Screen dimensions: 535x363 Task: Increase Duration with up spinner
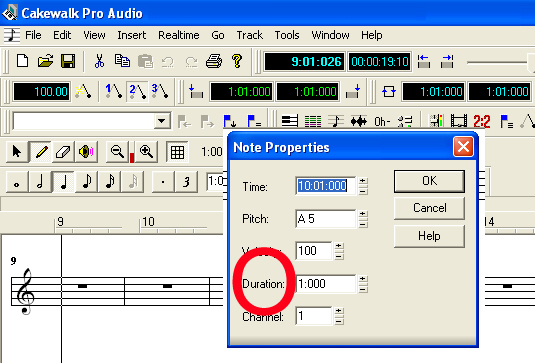[x=363, y=279]
